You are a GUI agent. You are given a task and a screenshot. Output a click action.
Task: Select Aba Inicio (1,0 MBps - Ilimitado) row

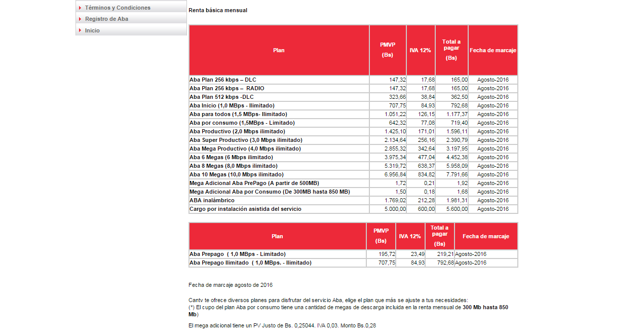232,106
